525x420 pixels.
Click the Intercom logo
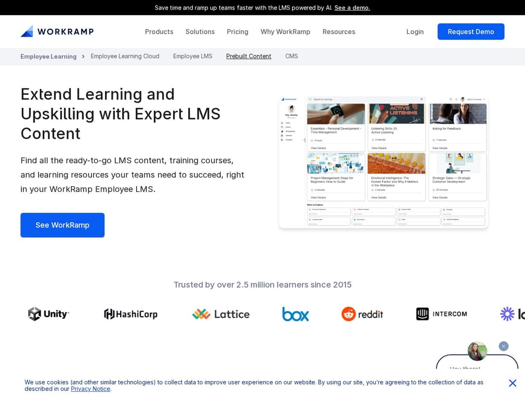click(x=441, y=314)
